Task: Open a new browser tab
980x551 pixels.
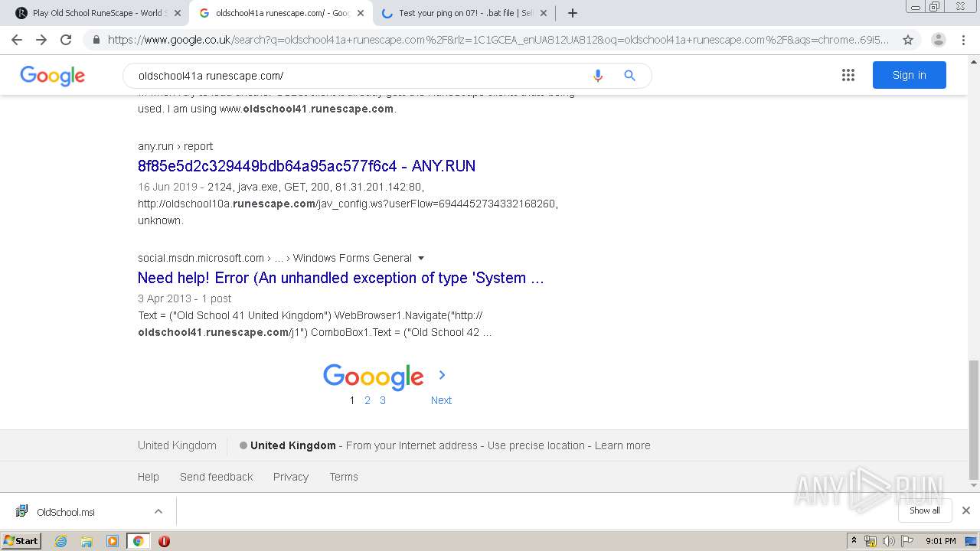Action: 573,13
